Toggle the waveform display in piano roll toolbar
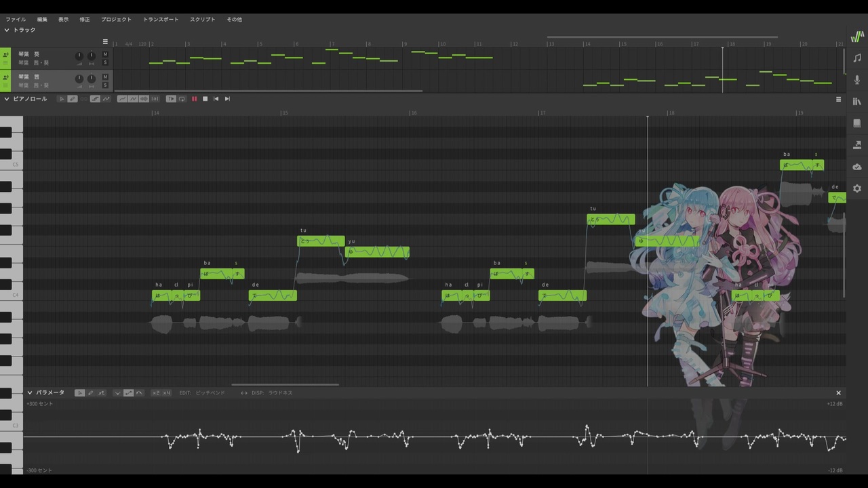The height and width of the screenshot is (488, 868). [144, 99]
